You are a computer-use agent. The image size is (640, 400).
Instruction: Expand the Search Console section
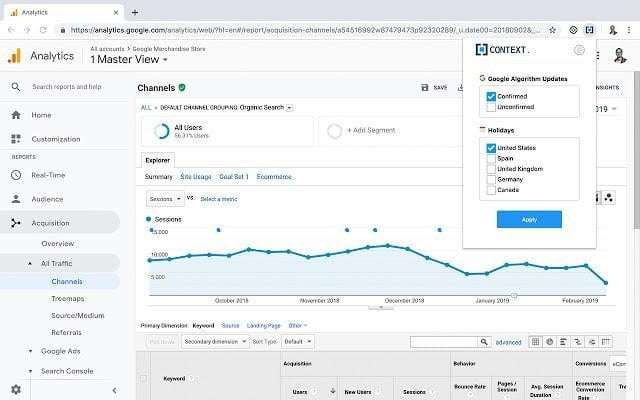30,371
